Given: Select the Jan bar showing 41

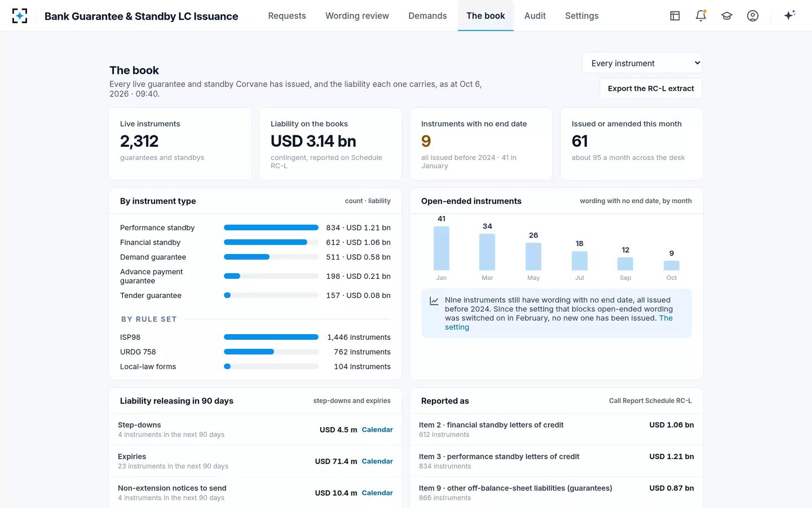Looking at the screenshot, I should (442, 248).
